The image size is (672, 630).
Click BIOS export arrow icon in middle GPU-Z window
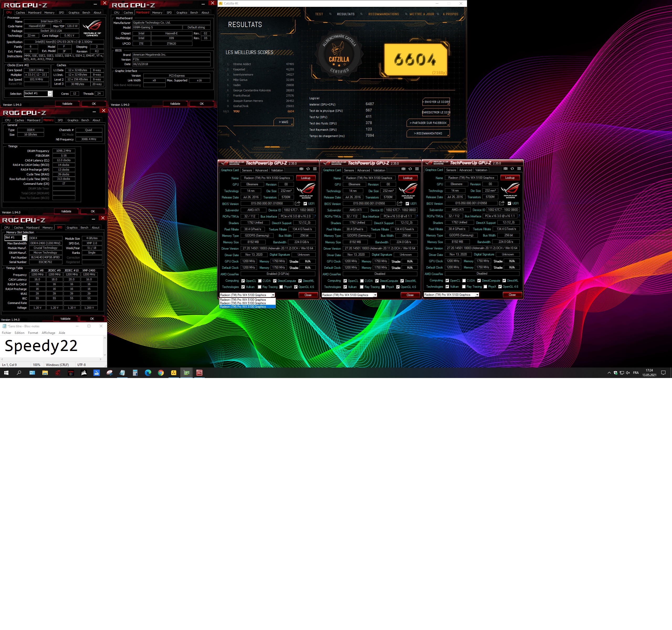pyautogui.click(x=400, y=203)
